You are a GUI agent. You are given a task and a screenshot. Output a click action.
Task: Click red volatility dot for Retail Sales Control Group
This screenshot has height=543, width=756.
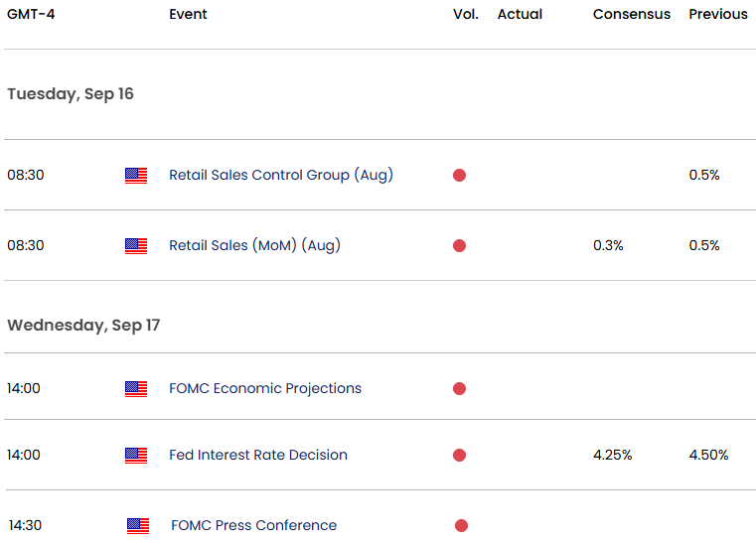(459, 176)
